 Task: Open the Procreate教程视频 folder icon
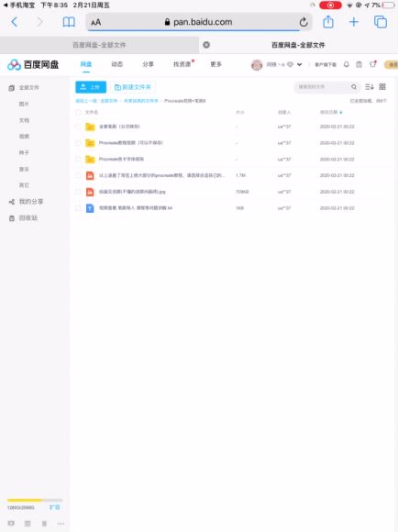(x=90, y=143)
